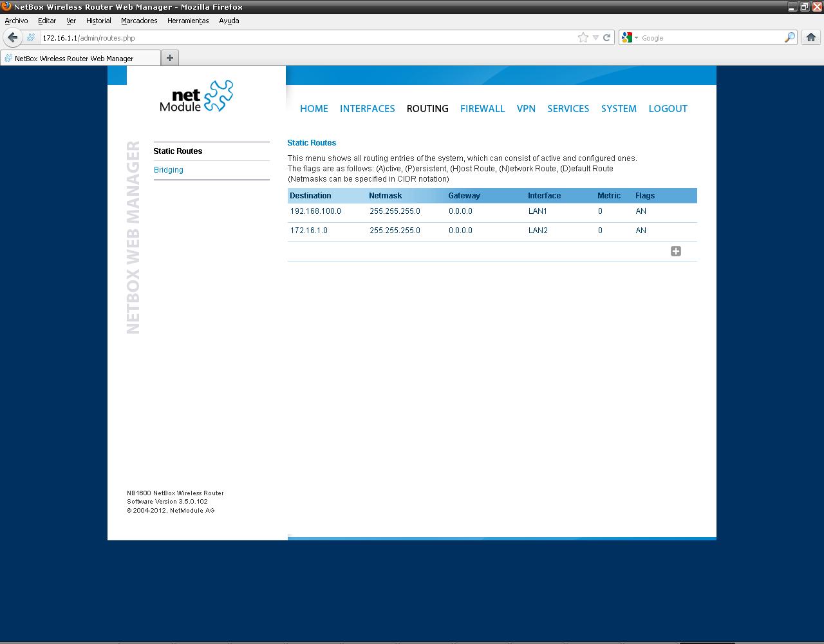Screen dimensions: 824x644
Task: Open the Ayuda menu
Action: pos(229,21)
